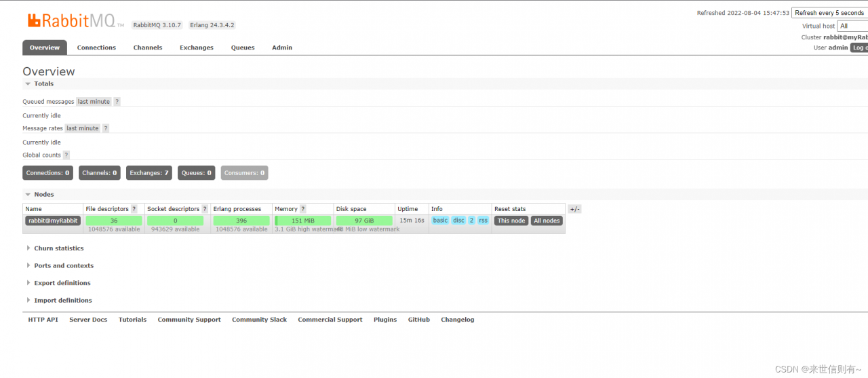
Task: Change Queued messages last minute range
Action: coord(94,102)
